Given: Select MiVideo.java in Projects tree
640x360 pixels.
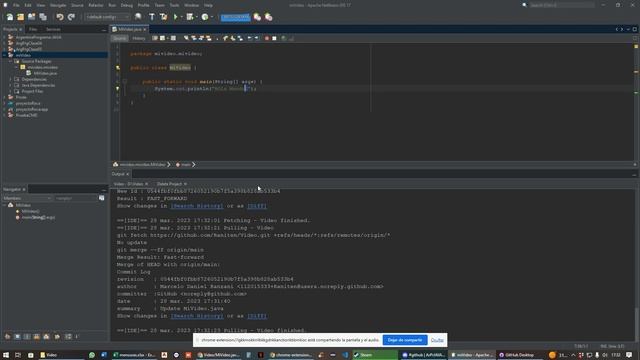Looking at the screenshot, I should coord(45,73).
